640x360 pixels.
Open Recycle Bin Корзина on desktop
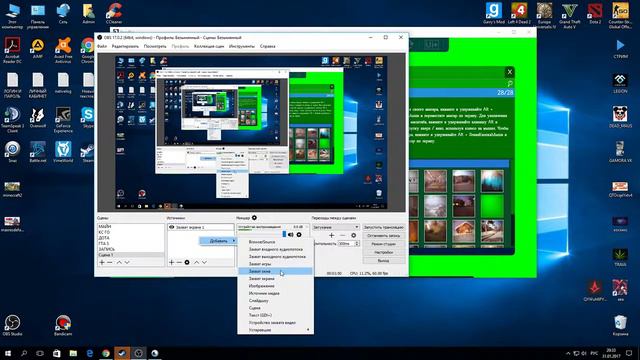620,325
